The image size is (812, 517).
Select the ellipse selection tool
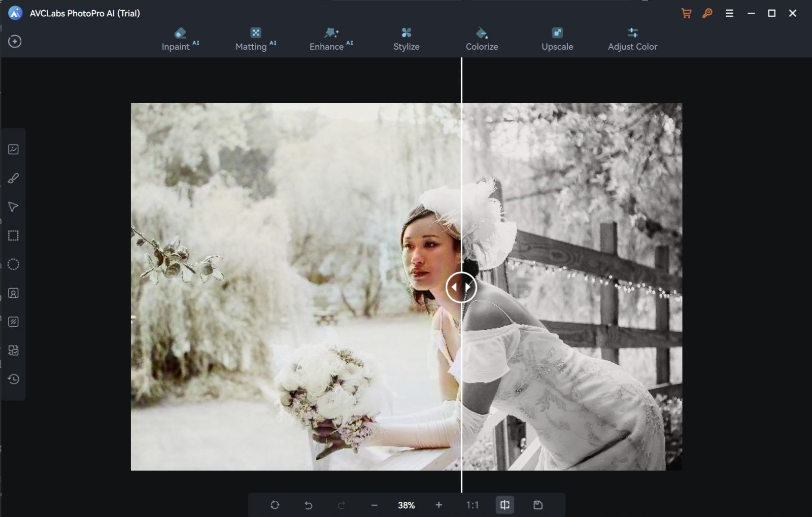click(13, 264)
